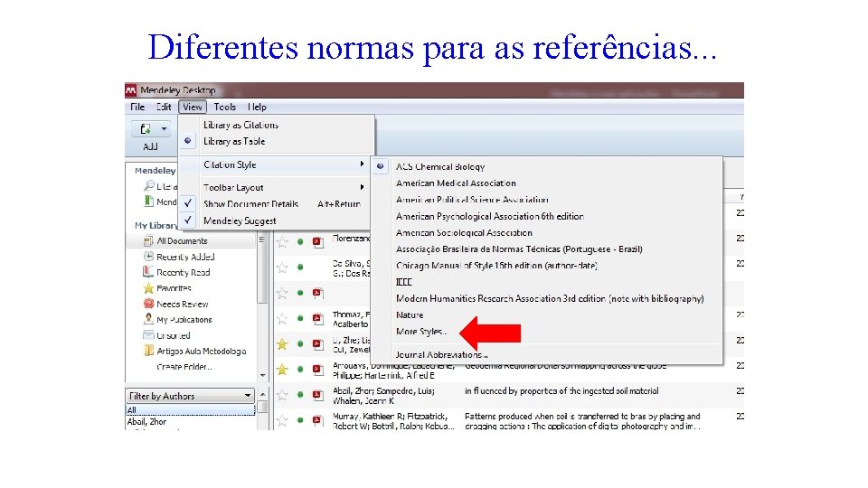Click folder list scroll down arrow
Image resolution: width=868 pixels, height=488 pixels.
click(x=262, y=375)
